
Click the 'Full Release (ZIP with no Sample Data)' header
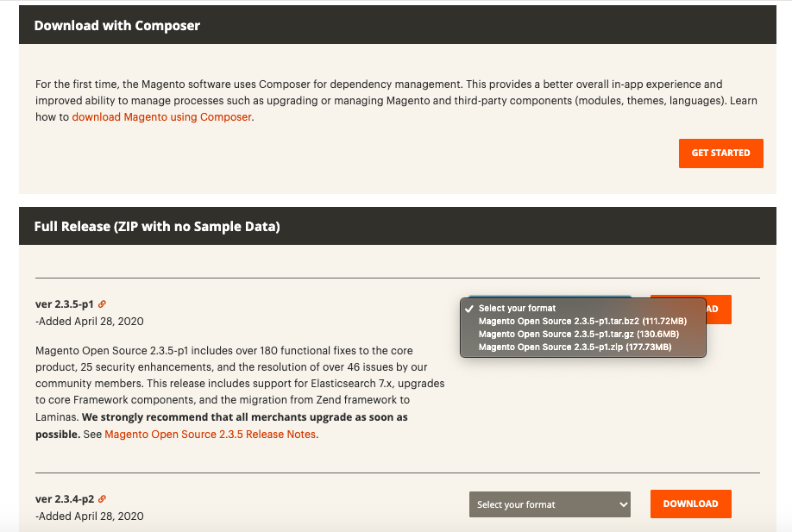click(156, 226)
